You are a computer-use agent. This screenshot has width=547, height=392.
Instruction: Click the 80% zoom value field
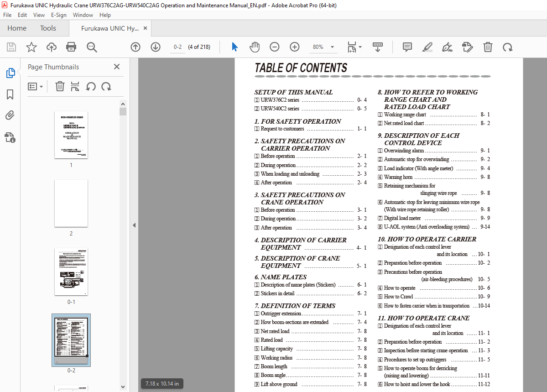(318, 47)
